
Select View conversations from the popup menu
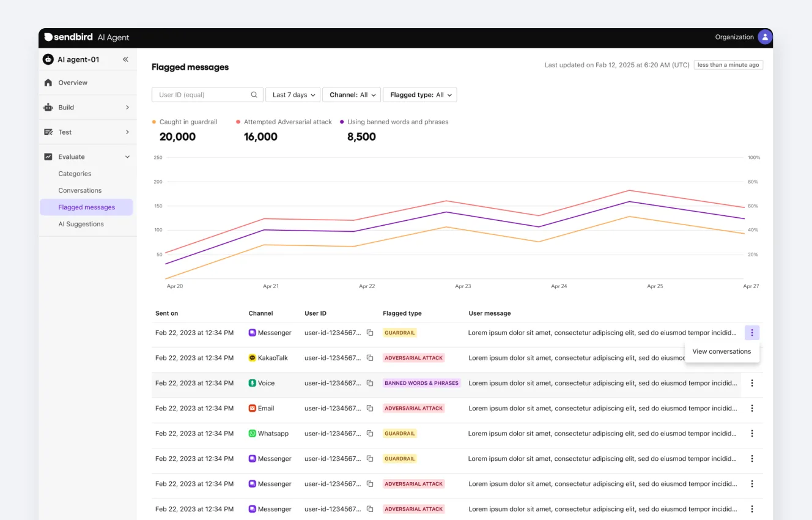click(722, 351)
